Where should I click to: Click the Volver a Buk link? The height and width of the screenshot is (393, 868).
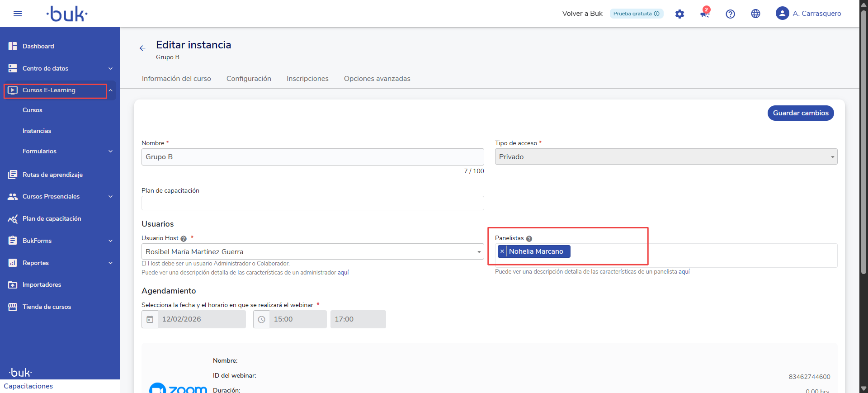(582, 14)
